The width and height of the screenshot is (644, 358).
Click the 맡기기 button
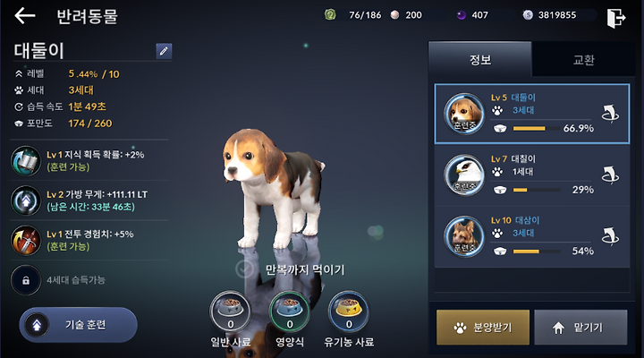pos(580,328)
